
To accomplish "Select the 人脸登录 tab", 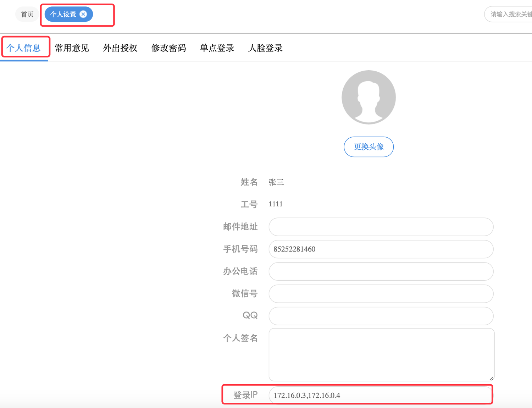I will point(265,48).
